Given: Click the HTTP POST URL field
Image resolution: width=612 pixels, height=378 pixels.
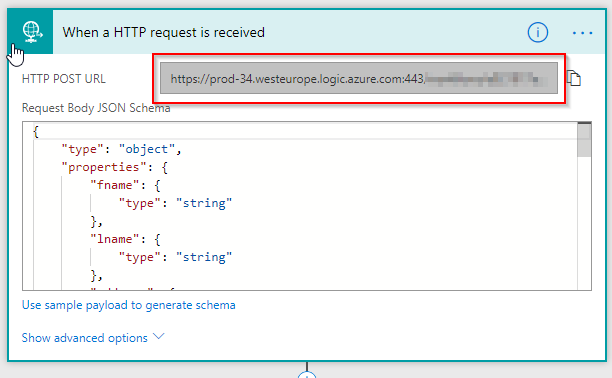Looking at the screenshot, I should 359,78.
